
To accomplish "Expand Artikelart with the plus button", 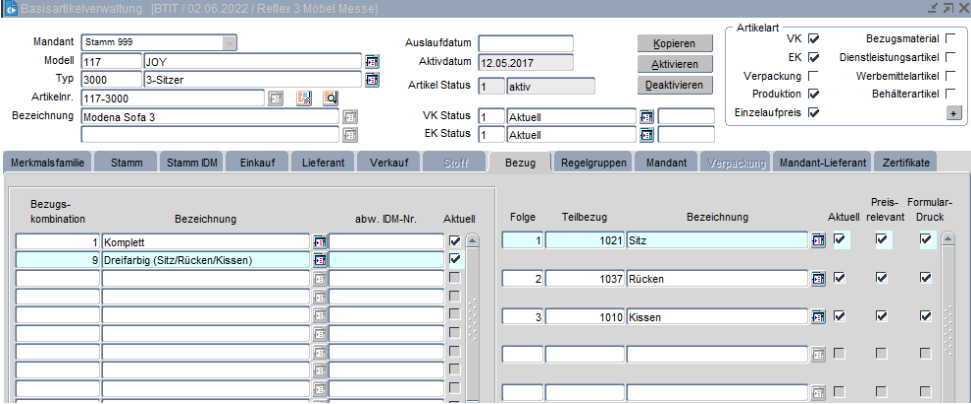I will click(954, 113).
